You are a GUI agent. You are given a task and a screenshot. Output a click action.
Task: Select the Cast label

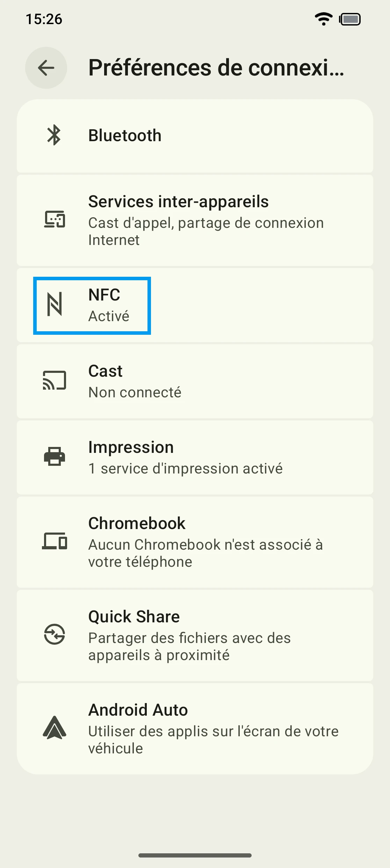coord(105,371)
